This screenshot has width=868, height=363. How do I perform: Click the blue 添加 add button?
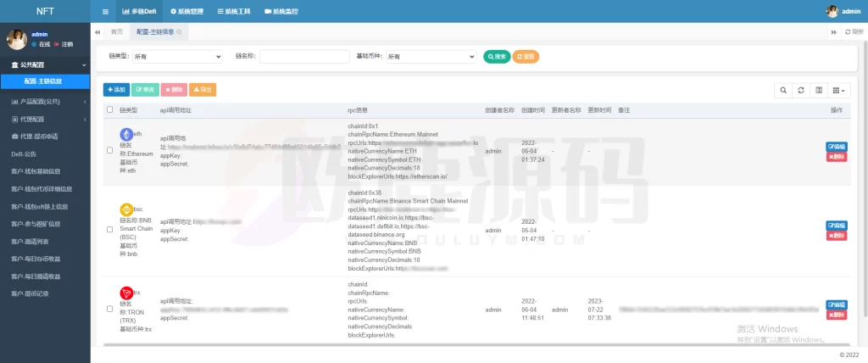(116, 90)
